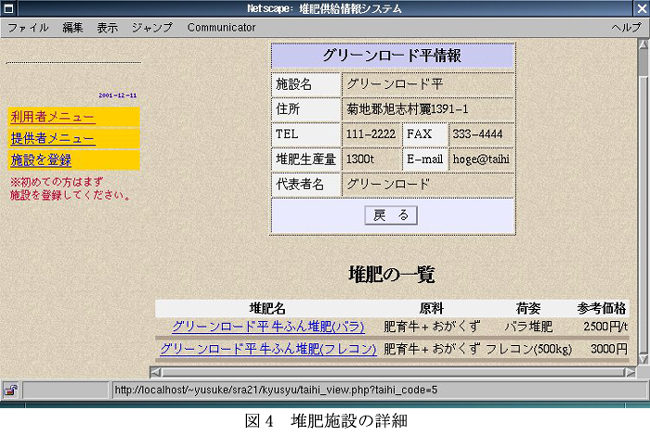Go to 施設を登録 link
The image size is (650, 436).
click(x=40, y=159)
